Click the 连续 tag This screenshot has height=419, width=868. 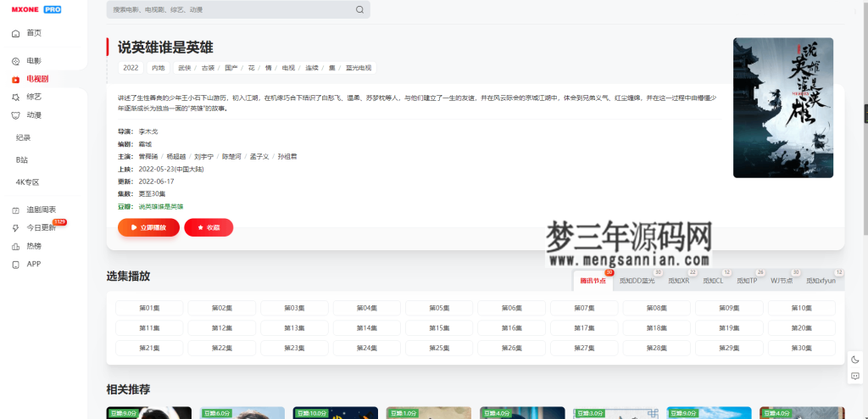tap(312, 68)
